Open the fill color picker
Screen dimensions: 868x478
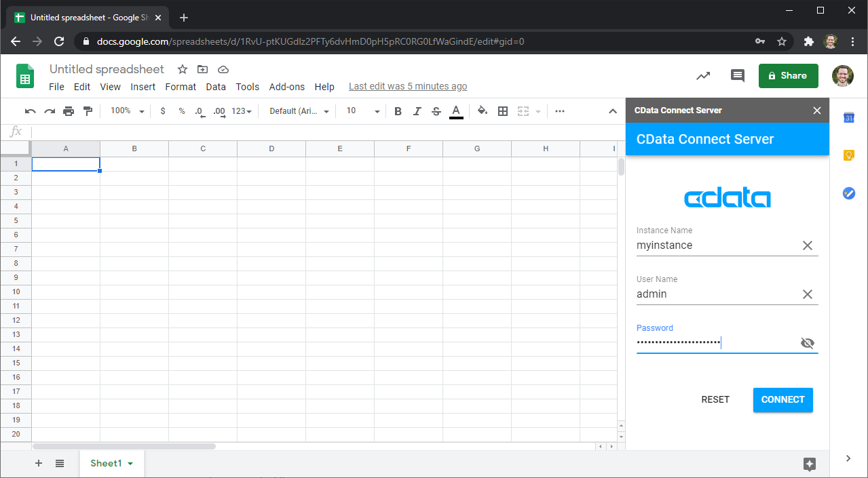click(483, 111)
